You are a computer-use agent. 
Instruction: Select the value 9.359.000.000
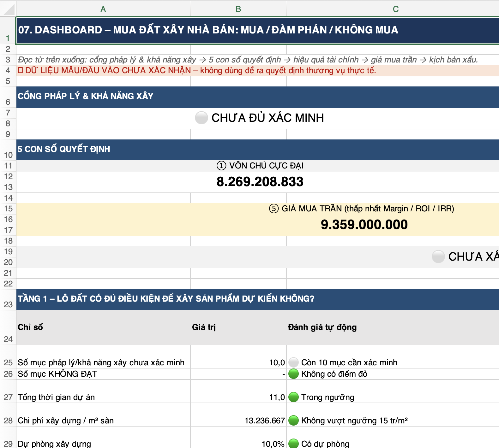point(364,225)
